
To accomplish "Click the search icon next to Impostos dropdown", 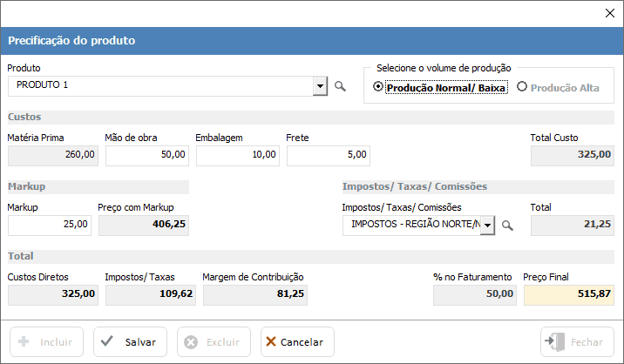I will 507,226.
